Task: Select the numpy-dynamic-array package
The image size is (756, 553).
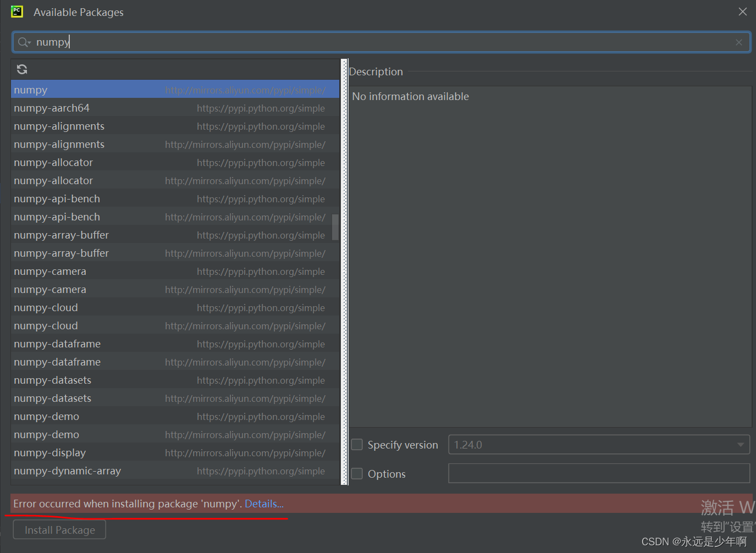Action: (x=110, y=471)
